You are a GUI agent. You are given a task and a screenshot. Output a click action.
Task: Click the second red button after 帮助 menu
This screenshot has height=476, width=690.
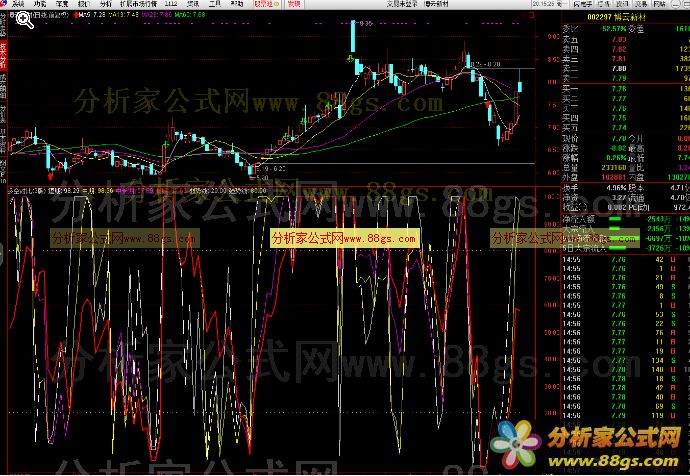tap(294, 4)
